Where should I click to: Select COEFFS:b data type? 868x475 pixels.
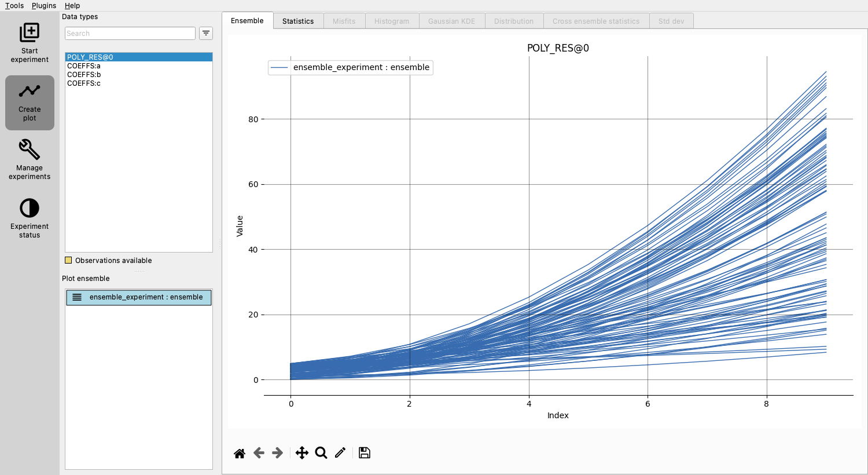tap(139, 75)
